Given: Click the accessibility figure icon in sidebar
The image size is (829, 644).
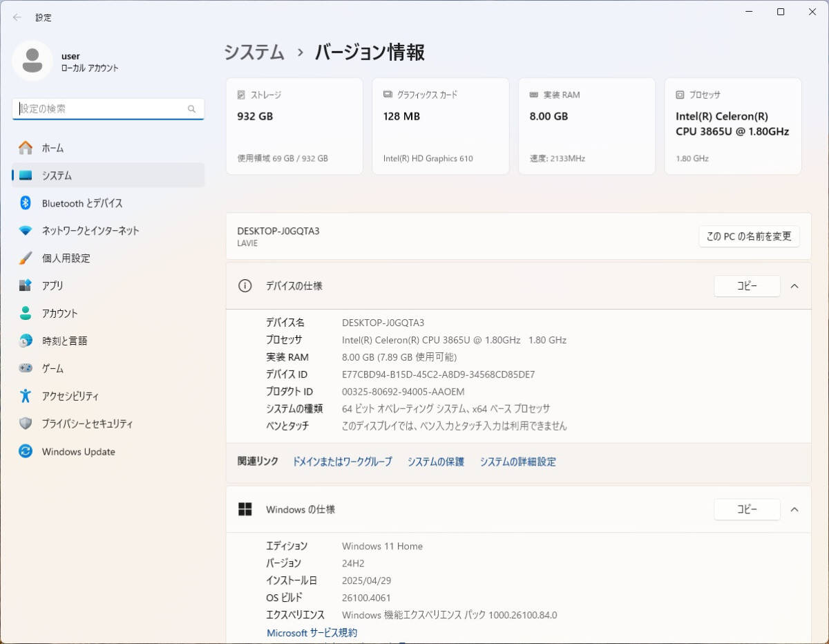Looking at the screenshot, I should pos(26,396).
